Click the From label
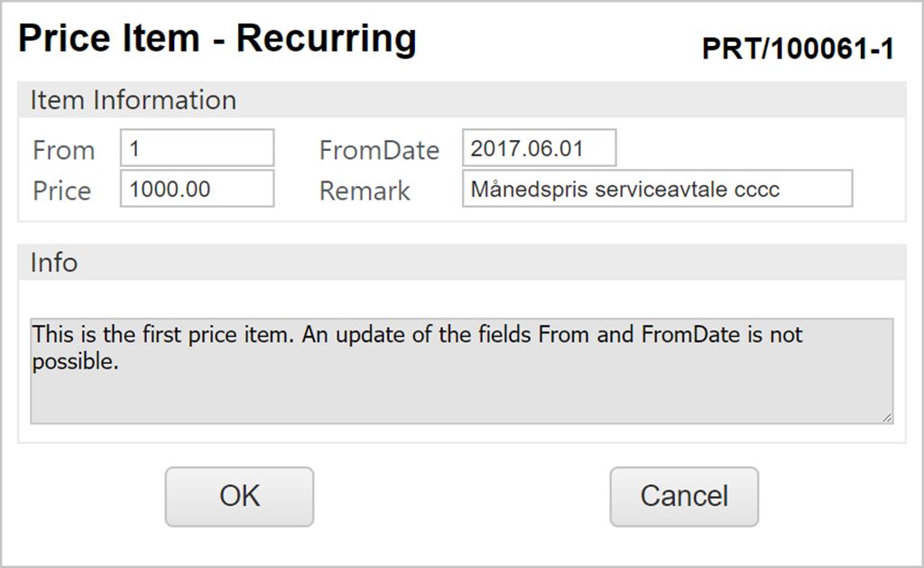The image size is (924, 568). click(x=63, y=150)
